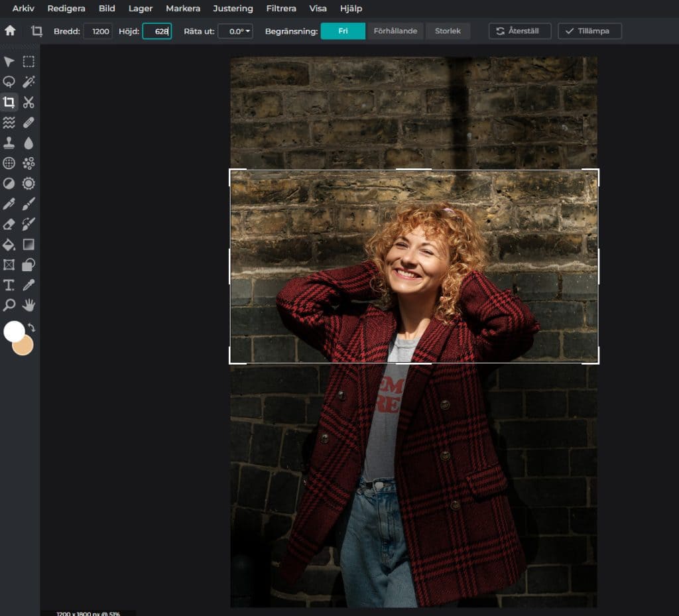Open the Filtrera menu
The height and width of the screenshot is (616, 679).
(281, 9)
